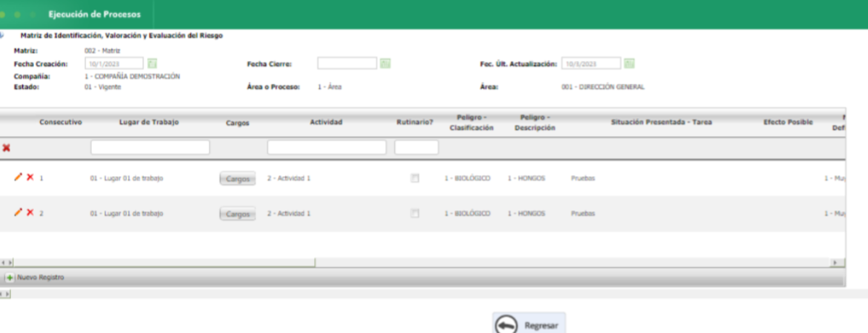Click '01 - Vigente' status value
Viewport: 868px width, 333px height.
point(103,87)
